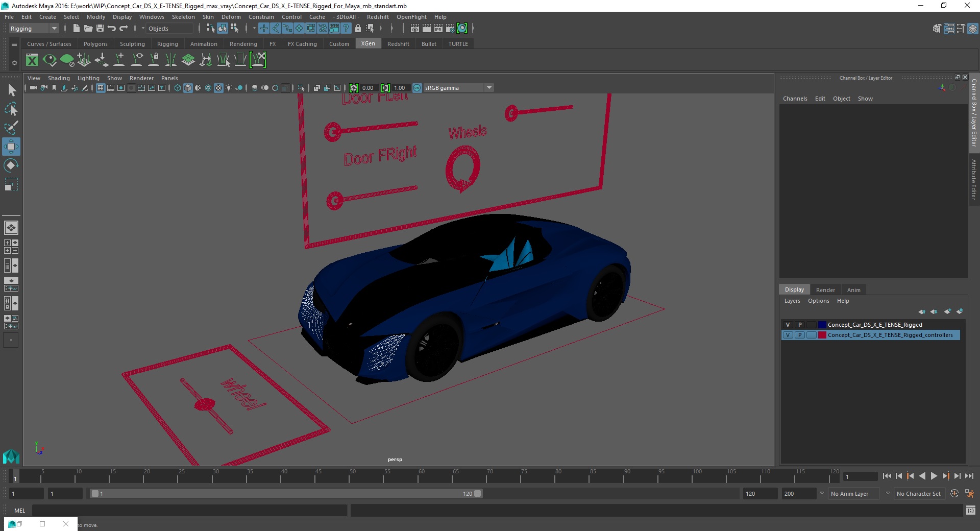
Task: Toggle view color management ON icon
Action: [417, 88]
